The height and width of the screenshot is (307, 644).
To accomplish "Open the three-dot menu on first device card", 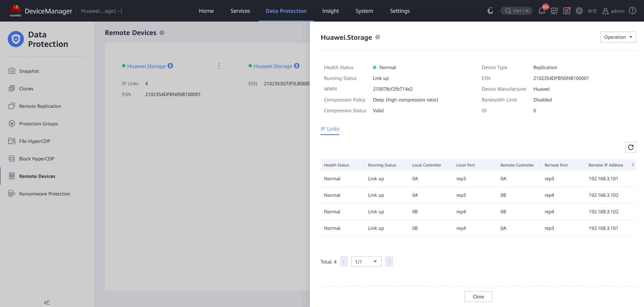I will (x=219, y=66).
